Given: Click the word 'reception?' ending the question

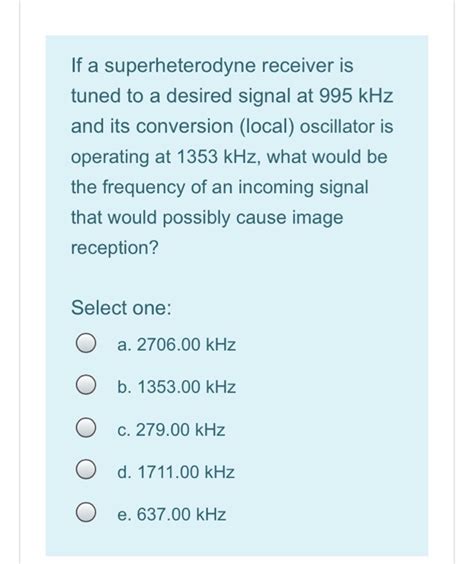Looking at the screenshot, I should 114,249.
